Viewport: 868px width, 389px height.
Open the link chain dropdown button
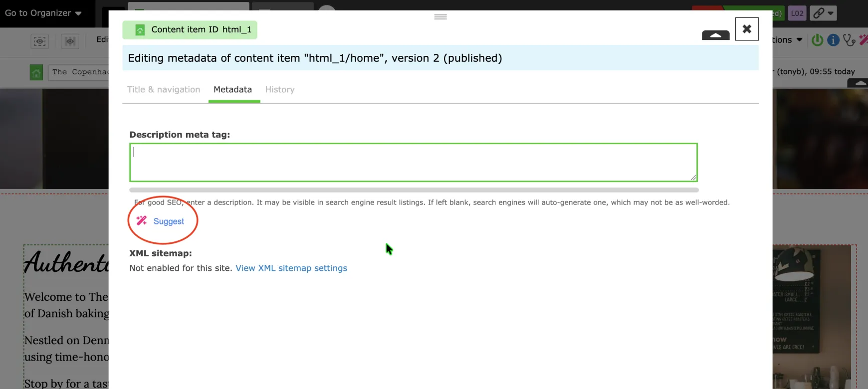click(823, 13)
